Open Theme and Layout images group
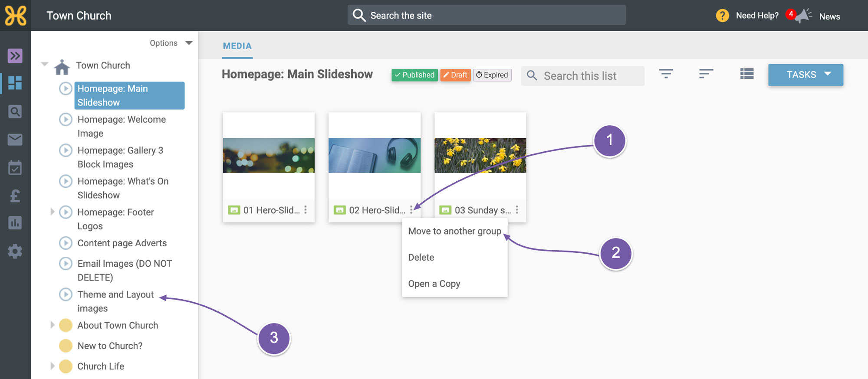The height and width of the screenshot is (379, 868). coord(115,301)
